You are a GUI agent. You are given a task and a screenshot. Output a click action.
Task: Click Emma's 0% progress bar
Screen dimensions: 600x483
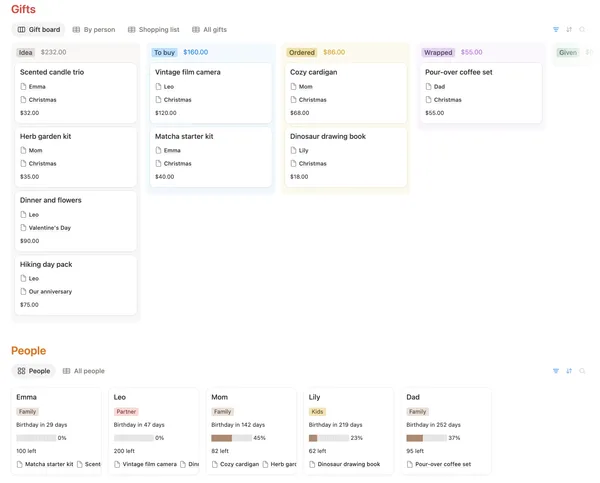(36, 438)
